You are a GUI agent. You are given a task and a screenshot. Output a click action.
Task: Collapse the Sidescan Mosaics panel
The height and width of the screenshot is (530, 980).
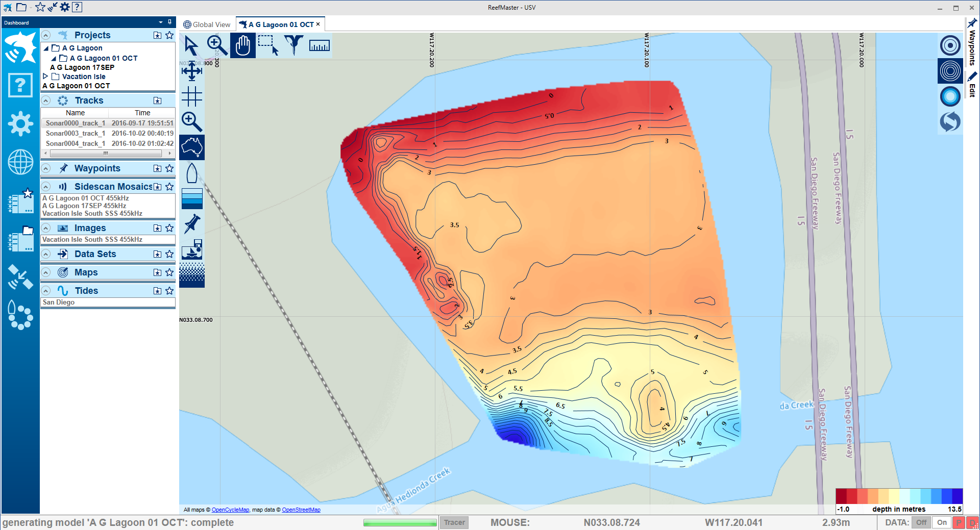(x=46, y=187)
